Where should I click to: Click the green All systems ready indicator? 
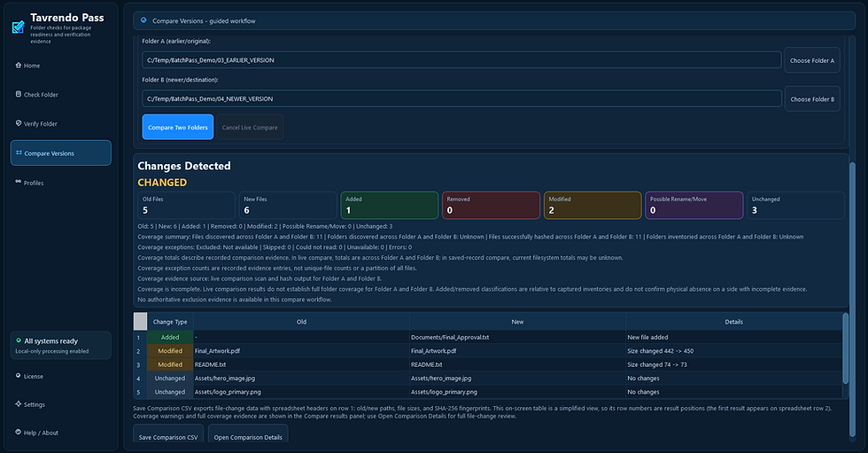click(x=19, y=340)
